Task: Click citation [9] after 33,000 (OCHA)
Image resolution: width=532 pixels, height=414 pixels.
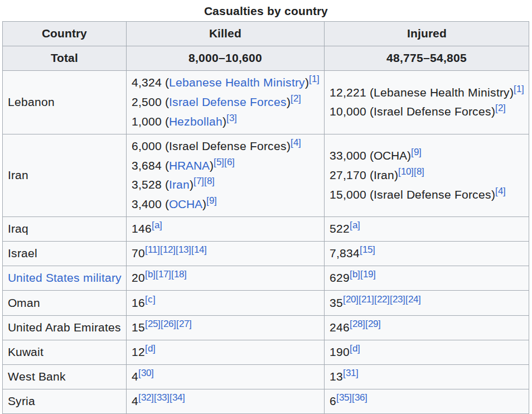Action: [417, 152]
